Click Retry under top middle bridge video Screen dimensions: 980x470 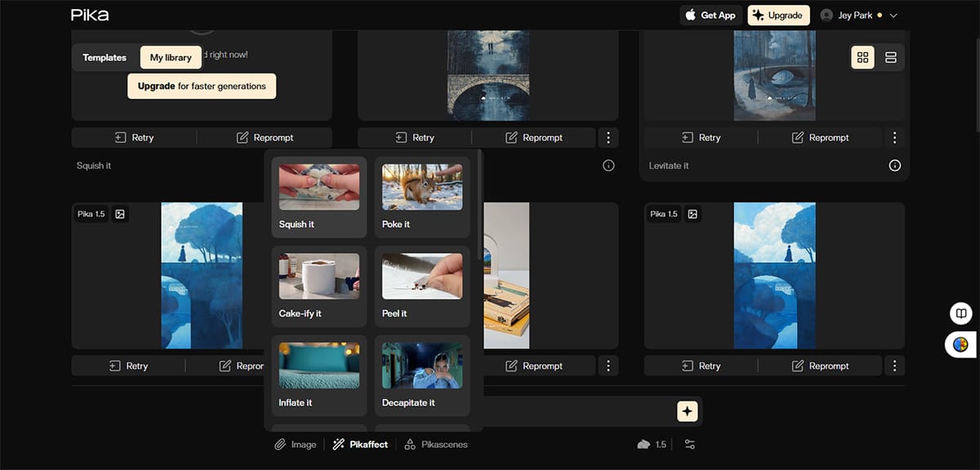pyautogui.click(x=415, y=137)
